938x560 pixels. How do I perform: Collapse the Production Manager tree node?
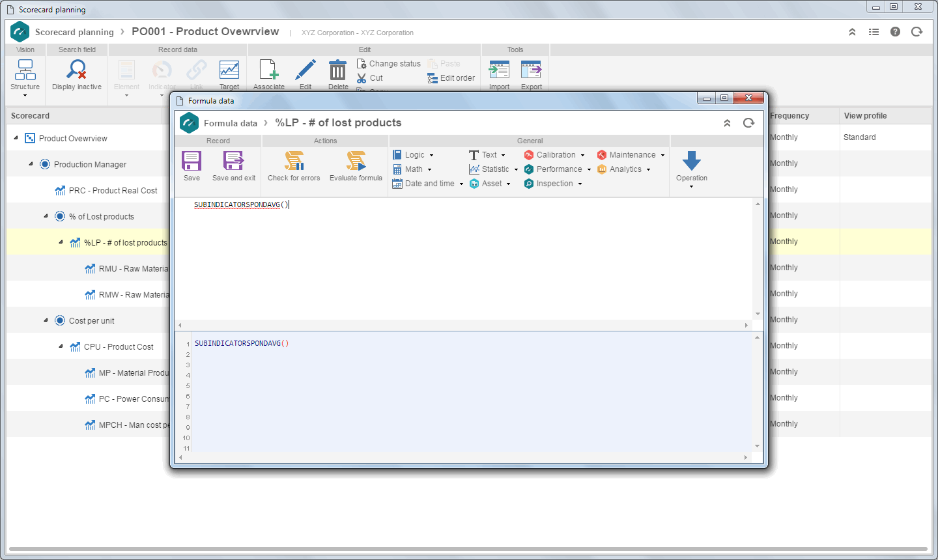pos(31,164)
